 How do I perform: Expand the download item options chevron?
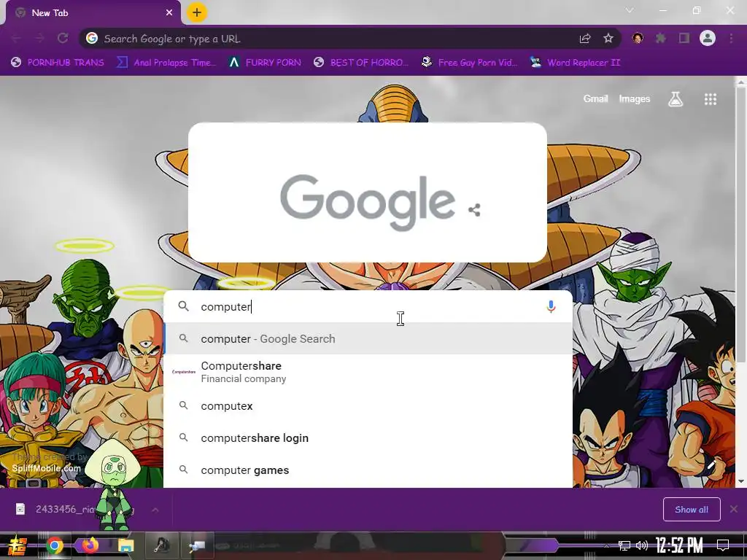tap(155, 510)
